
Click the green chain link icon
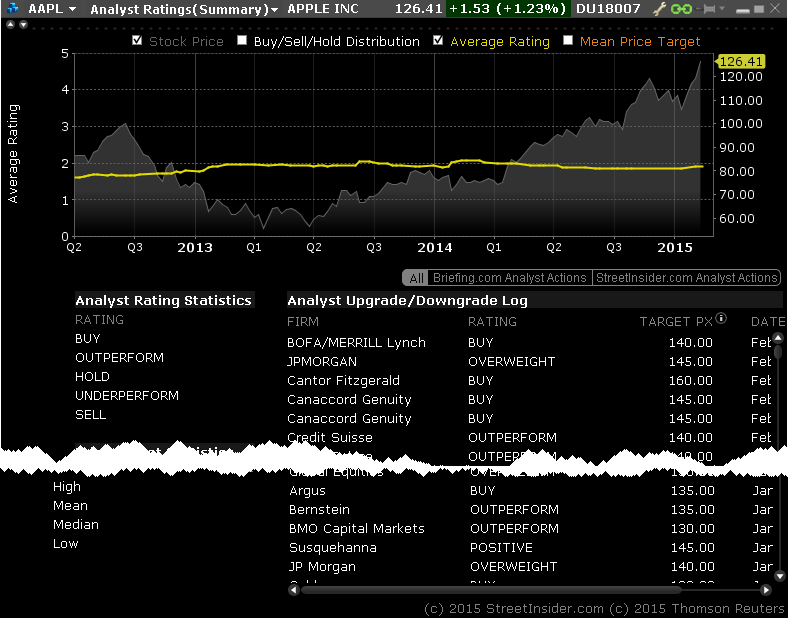(x=681, y=9)
